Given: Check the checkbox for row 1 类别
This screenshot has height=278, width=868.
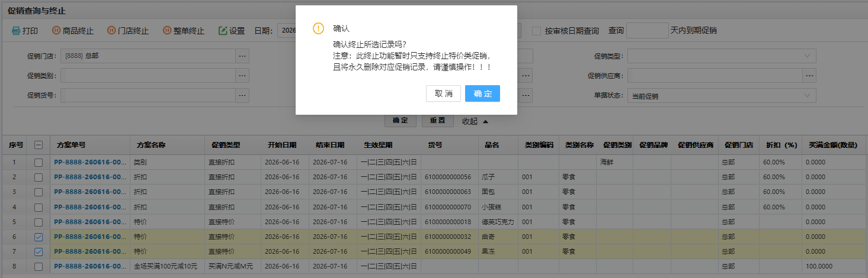Looking at the screenshot, I should pos(38,162).
